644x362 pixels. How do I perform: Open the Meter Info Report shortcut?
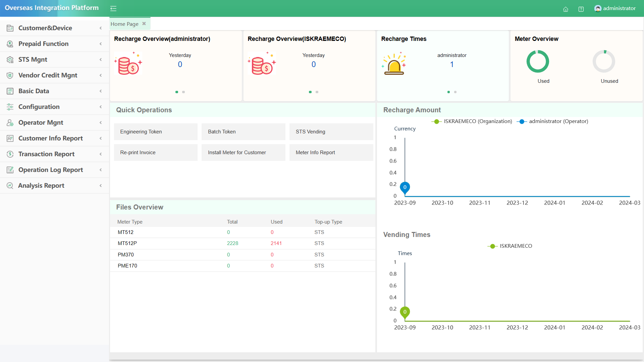[331, 153]
